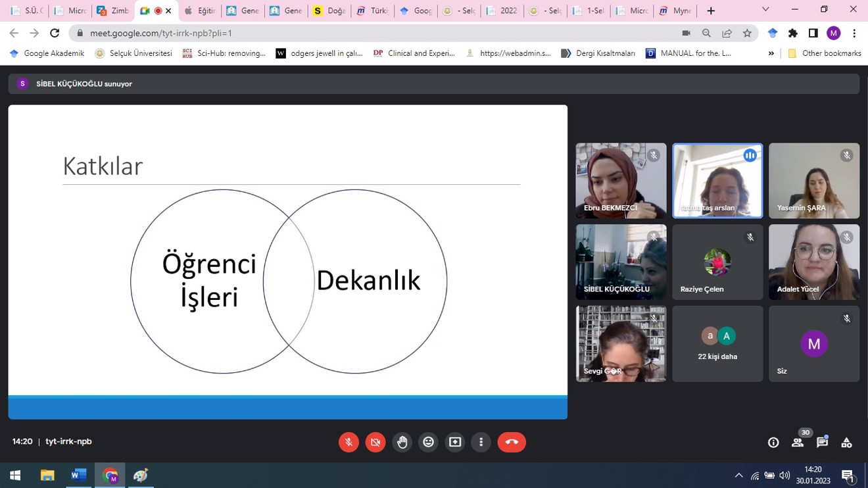Image resolution: width=868 pixels, height=488 pixels.
Task: Open the chat panel
Action: 822,443
